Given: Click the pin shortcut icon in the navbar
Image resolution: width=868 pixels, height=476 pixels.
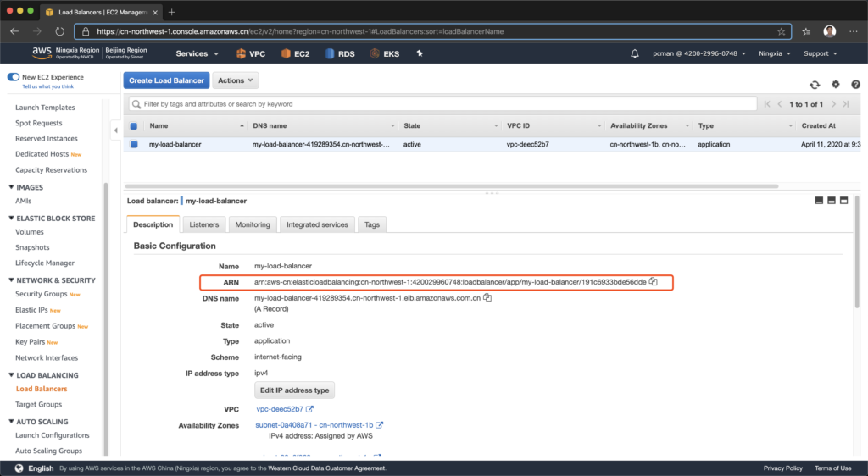Looking at the screenshot, I should [419, 53].
